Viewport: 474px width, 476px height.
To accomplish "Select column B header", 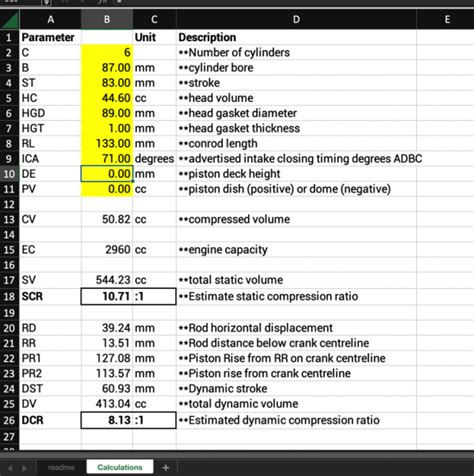I will click(107, 20).
